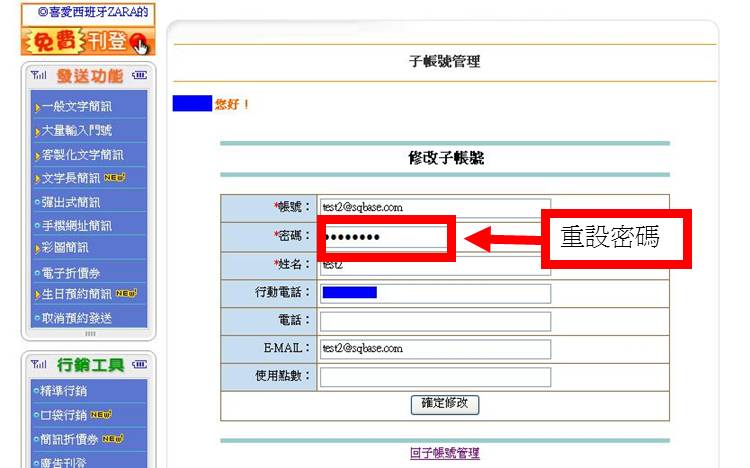Viewport: 750px width, 468px height.
Task: Open 精準行銷 under 行銷工具
Action: point(64,391)
